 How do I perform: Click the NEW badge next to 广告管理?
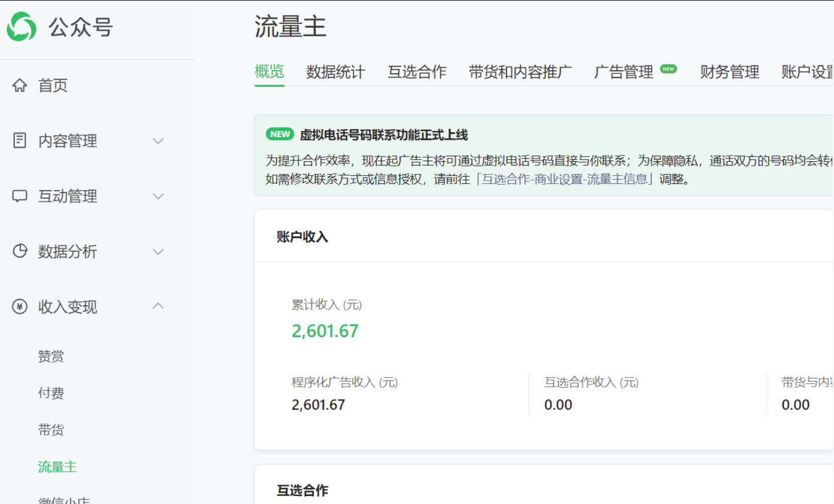click(x=669, y=68)
